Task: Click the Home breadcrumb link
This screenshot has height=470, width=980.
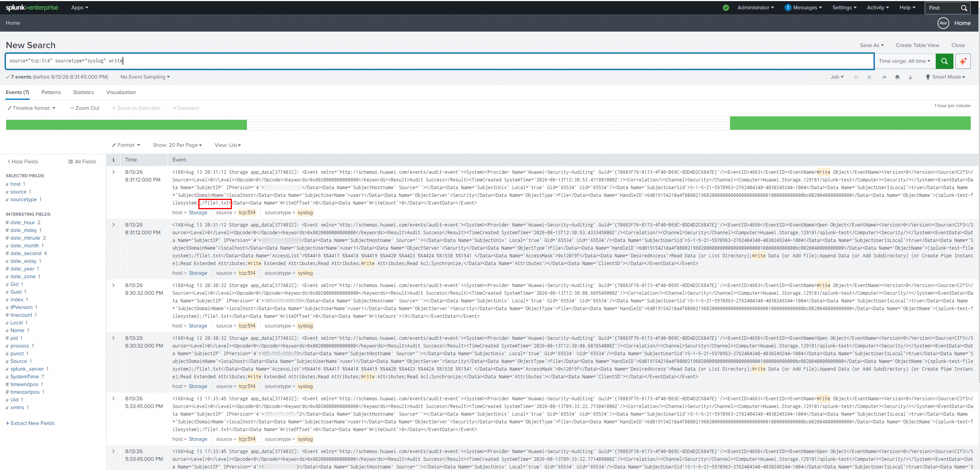Action: [x=13, y=23]
